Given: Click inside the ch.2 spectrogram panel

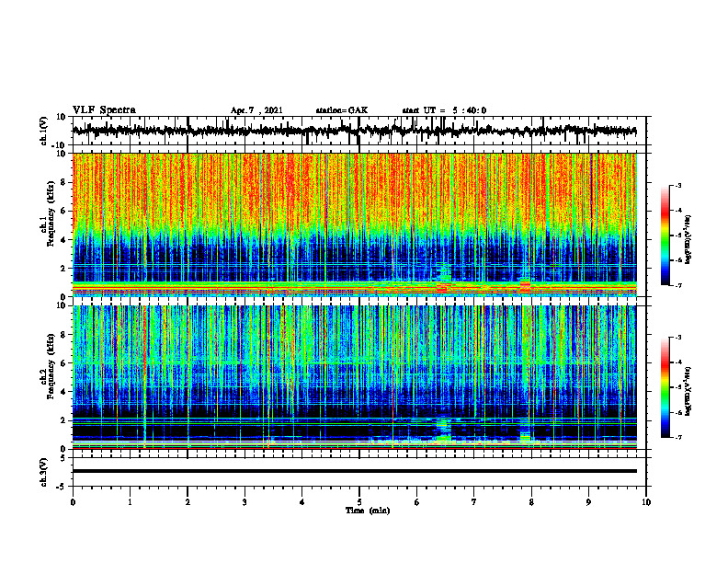Looking at the screenshot, I should [355, 377].
